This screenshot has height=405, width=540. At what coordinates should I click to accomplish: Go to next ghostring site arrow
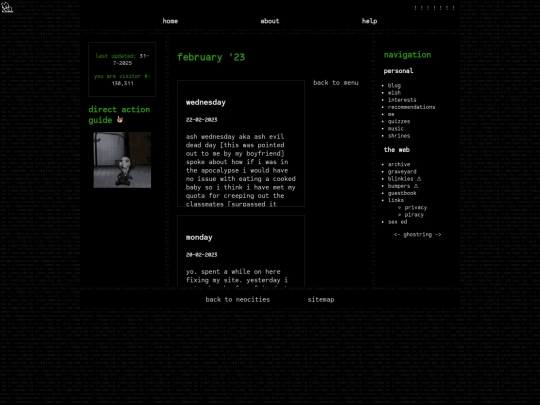click(438, 235)
